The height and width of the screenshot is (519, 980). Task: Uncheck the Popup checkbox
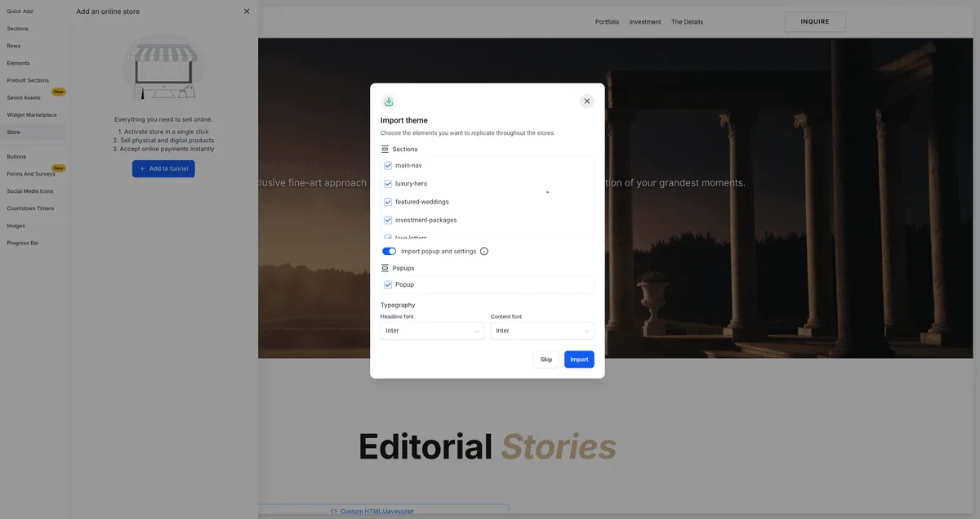(x=388, y=284)
